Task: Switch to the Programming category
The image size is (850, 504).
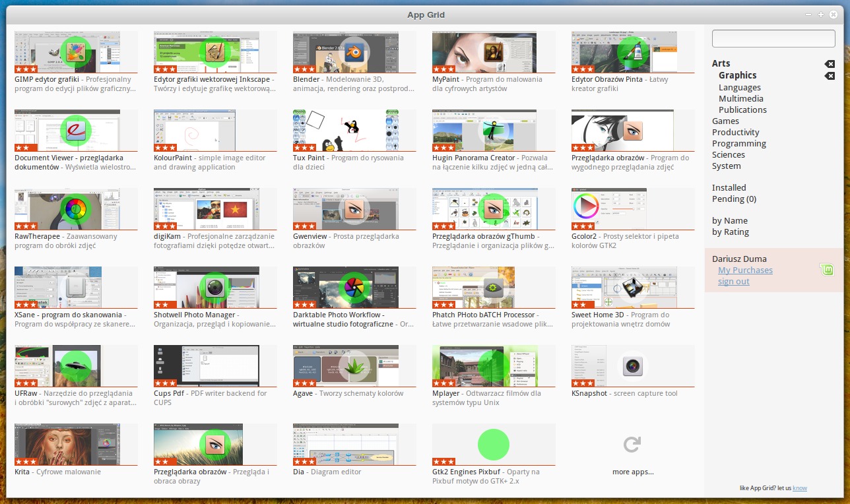Action: [x=739, y=143]
